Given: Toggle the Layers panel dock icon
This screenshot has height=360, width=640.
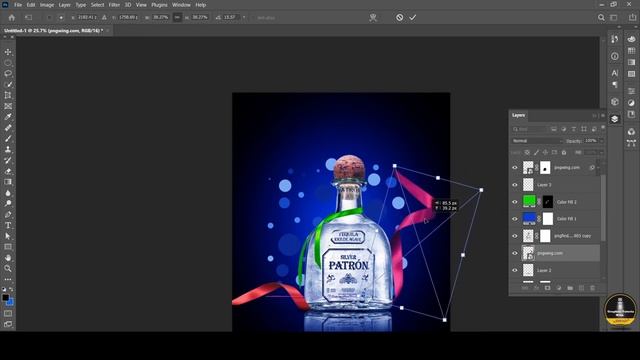Looking at the screenshot, I should (x=615, y=119).
